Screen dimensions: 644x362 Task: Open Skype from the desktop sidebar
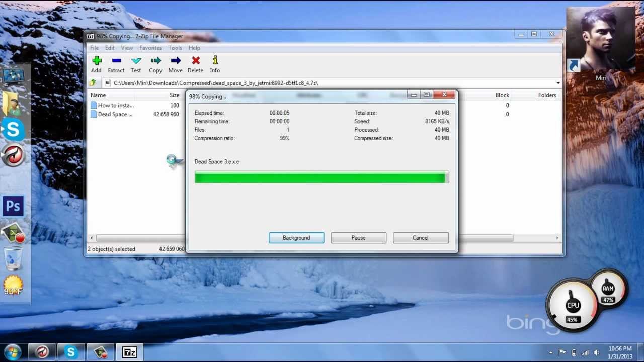(13, 130)
